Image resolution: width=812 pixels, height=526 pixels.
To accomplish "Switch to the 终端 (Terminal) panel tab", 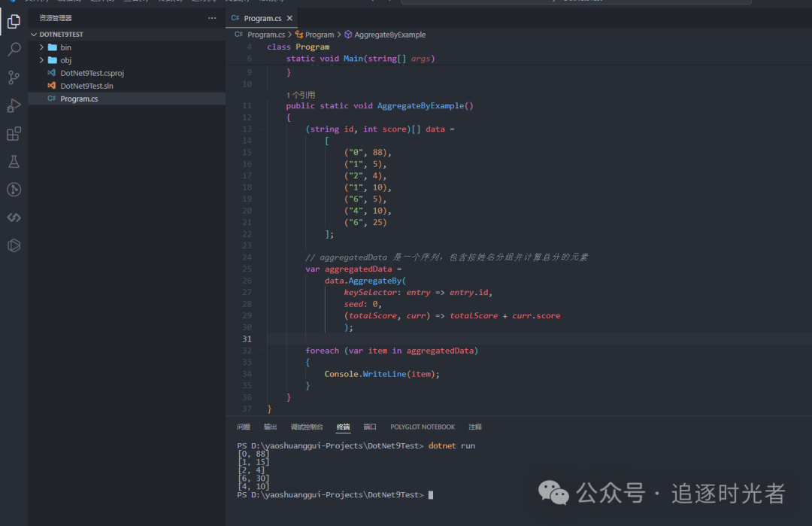I will (343, 427).
